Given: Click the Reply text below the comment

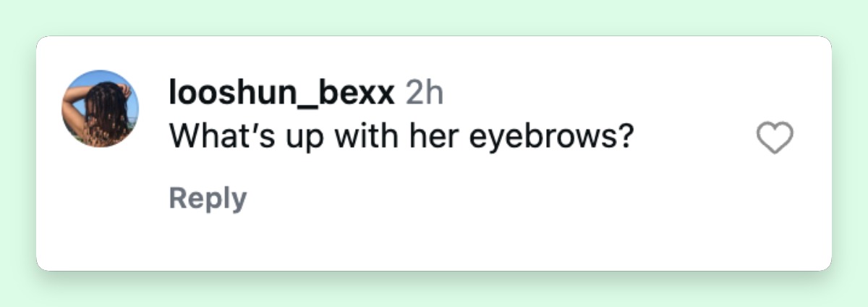Looking at the screenshot, I should coord(208,198).
